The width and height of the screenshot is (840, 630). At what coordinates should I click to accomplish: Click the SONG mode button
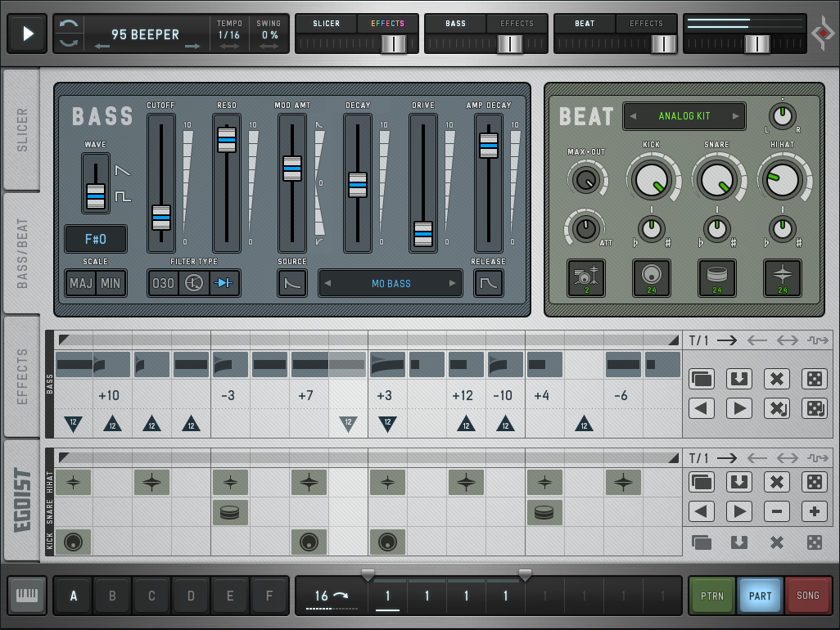pyautogui.click(x=807, y=596)
